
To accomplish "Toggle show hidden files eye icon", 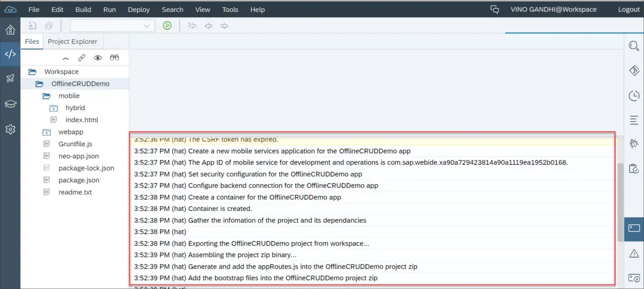I will pyautogui.click(x=98, y=57).
